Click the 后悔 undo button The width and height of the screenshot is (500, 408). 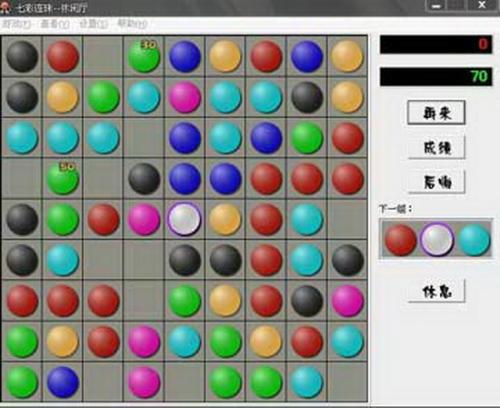coord(436,182)
